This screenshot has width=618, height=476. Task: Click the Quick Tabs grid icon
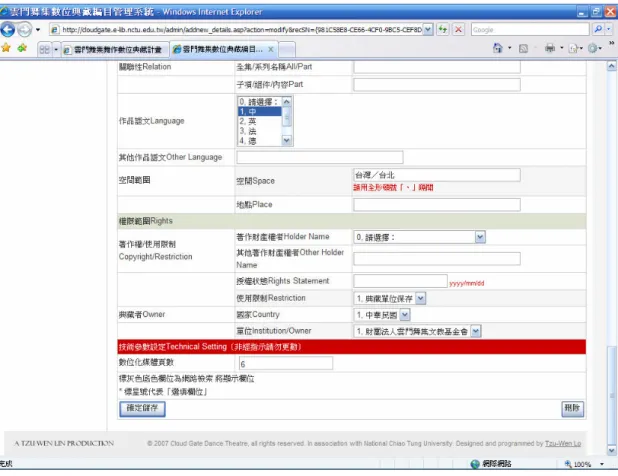(x=45, y=50)
